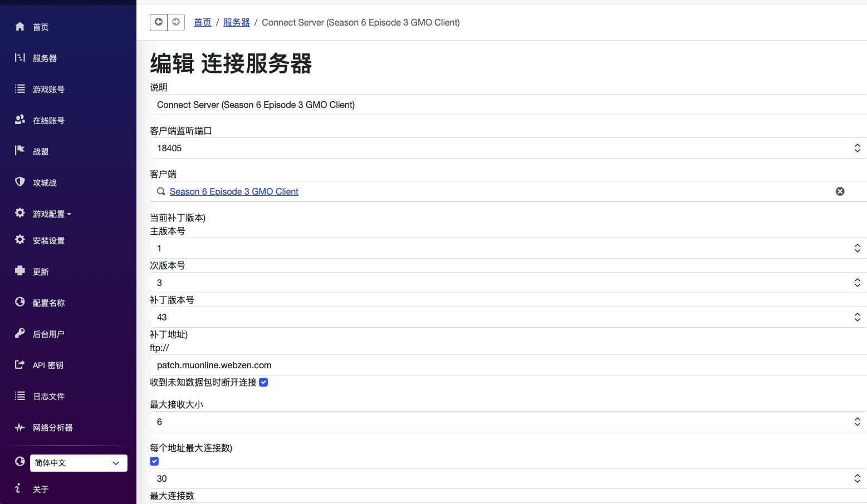The image size is (867, 504).
Task: Click the 更新 plus icon
Action: tap(20, 271)
